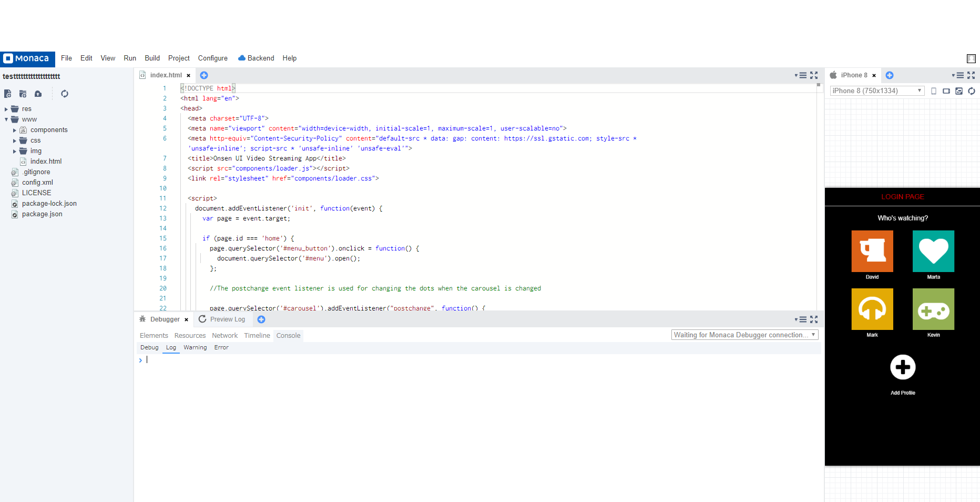This screenshot has height=502, width=980.
Task: Maximize the Debugger panel
Action: point(814,319)
